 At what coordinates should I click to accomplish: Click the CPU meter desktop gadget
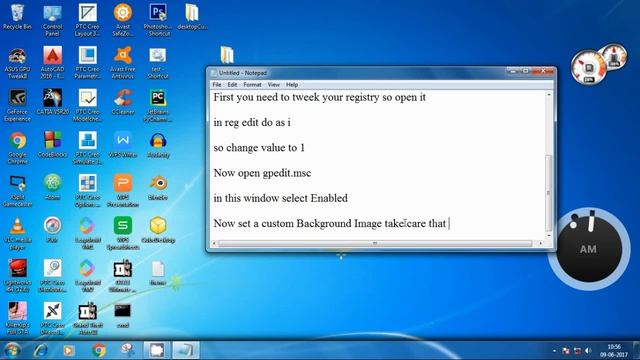pos(598,64)
